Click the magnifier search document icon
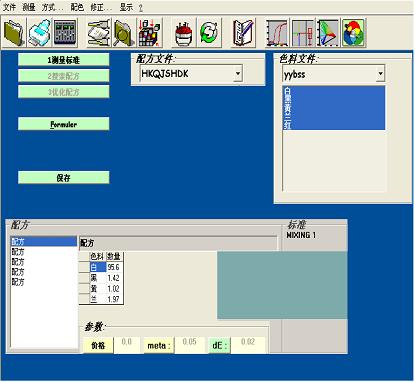Viewport: 415px width, 382px height. coord(124,33)
